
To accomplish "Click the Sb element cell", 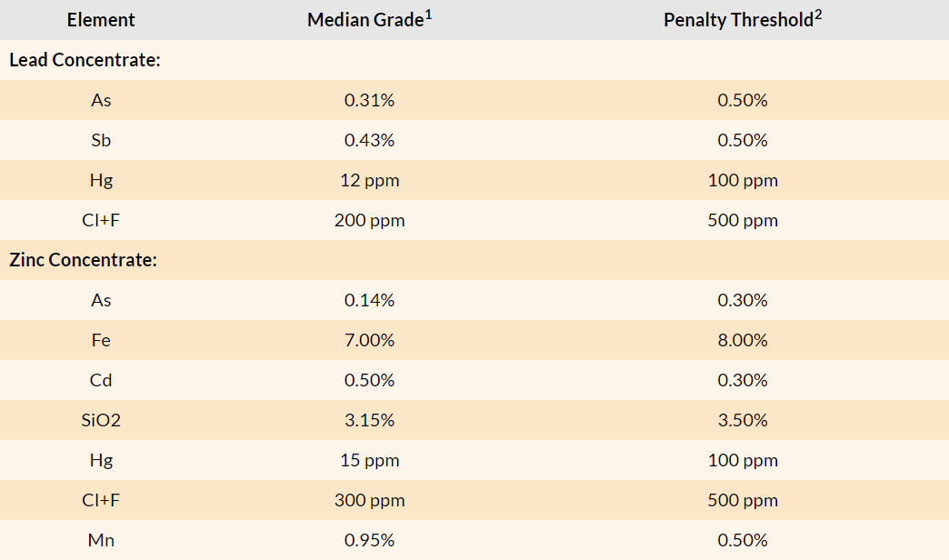I will click(101, 140).
